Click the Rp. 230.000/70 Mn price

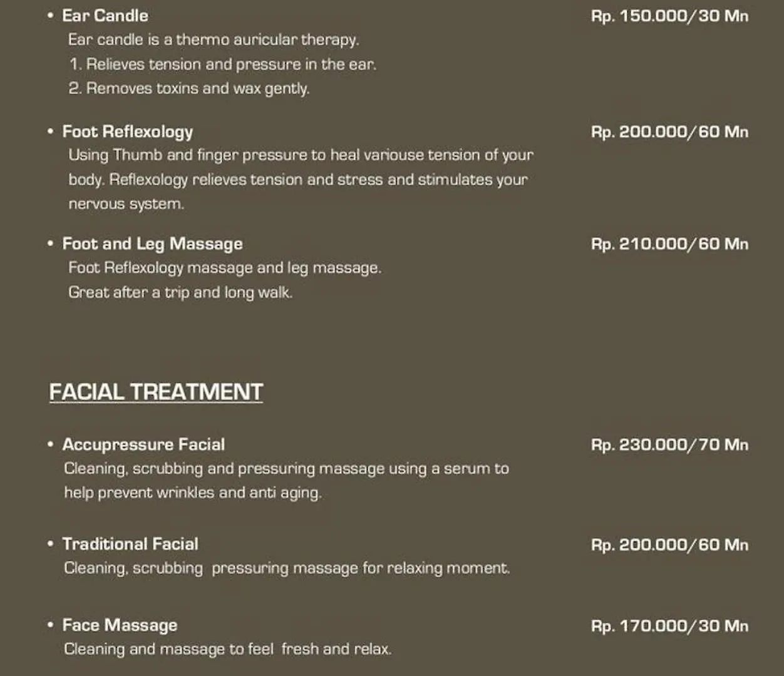pyautogui.click(x=669, y=445)
